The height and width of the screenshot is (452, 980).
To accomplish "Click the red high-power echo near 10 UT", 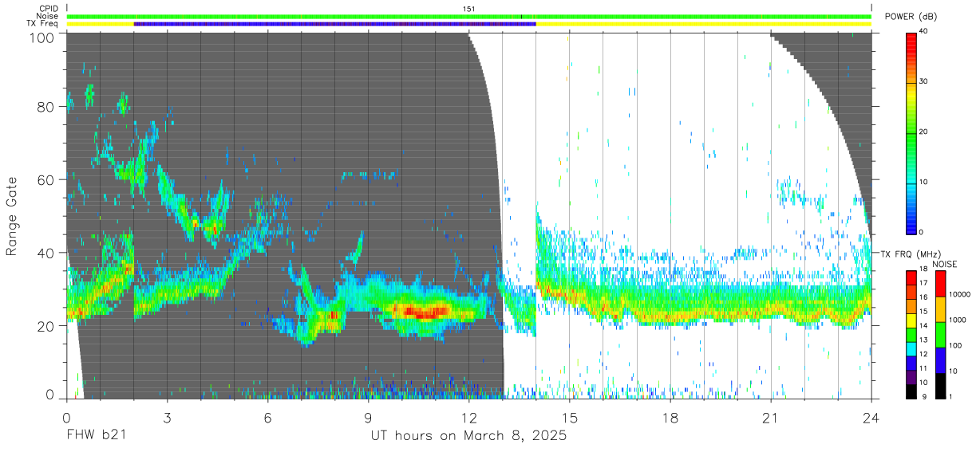I will 421,311.
